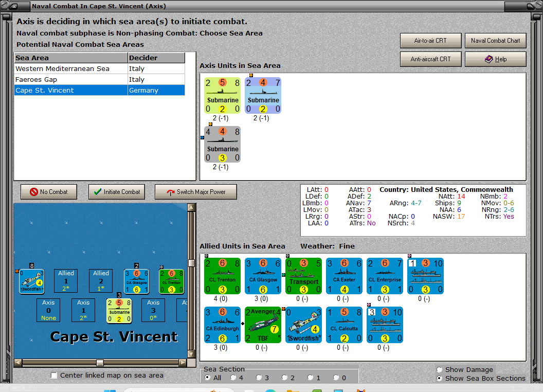Click the Submarine counter on the sea map
543x392 pixels.
[119, 311]
